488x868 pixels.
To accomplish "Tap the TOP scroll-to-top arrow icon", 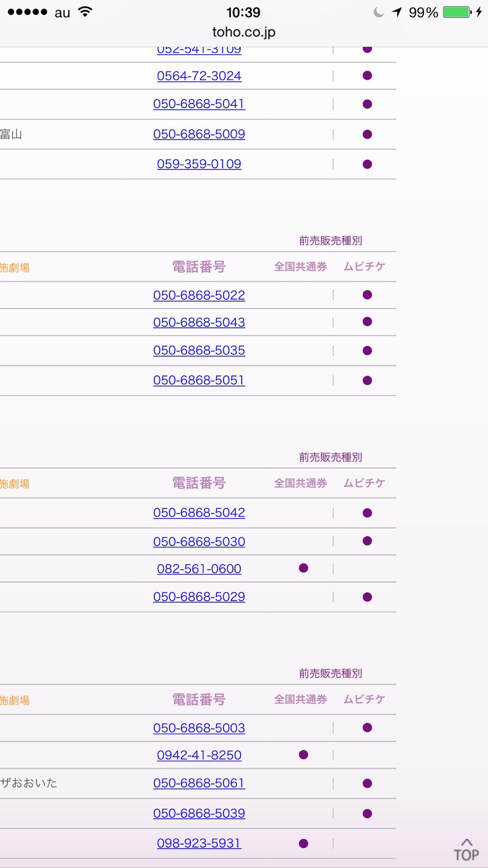I will click(466, 849).
